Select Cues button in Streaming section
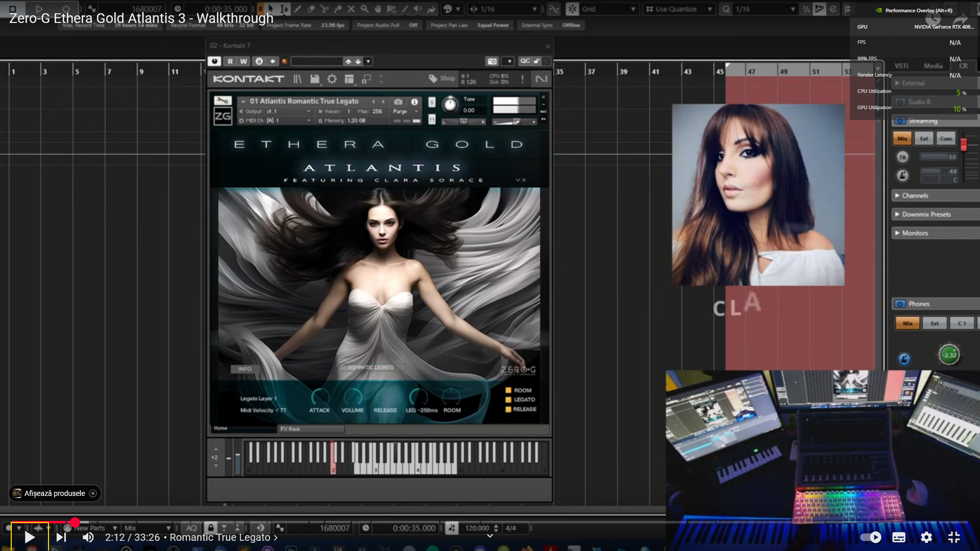980x551 pixels. click(x=946, y=139)
